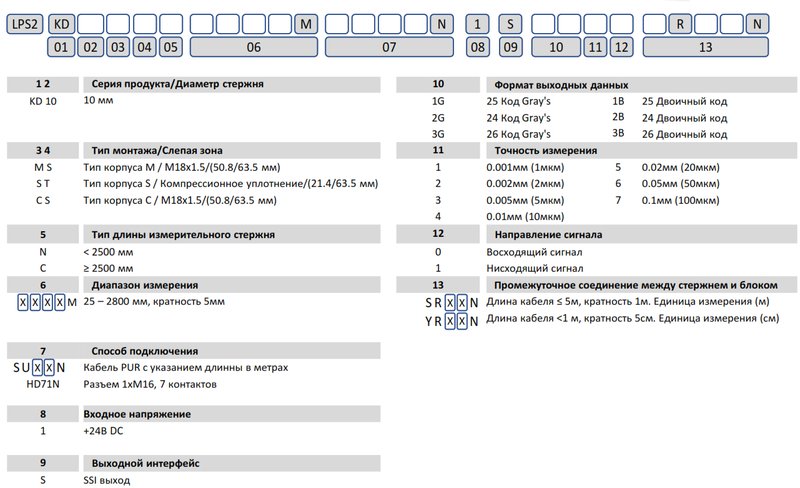Click the "09" position label

(510, 47)
